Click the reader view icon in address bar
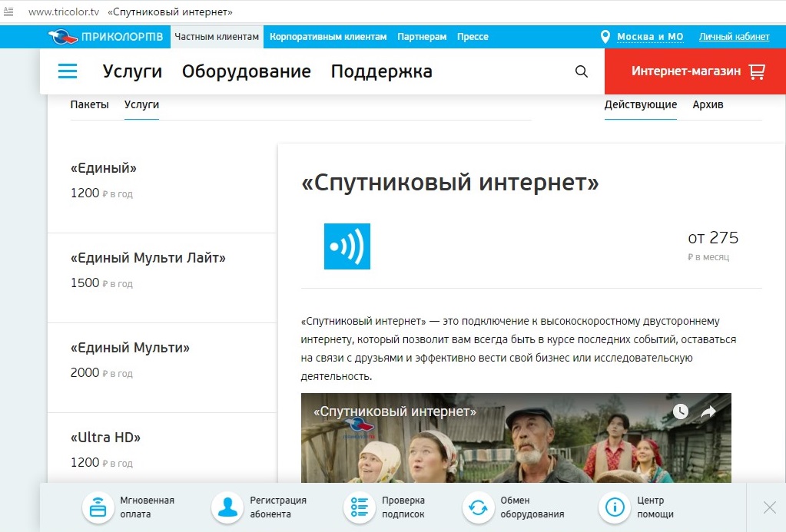This screenshot has height=532, width=786. tap(8, 12)
